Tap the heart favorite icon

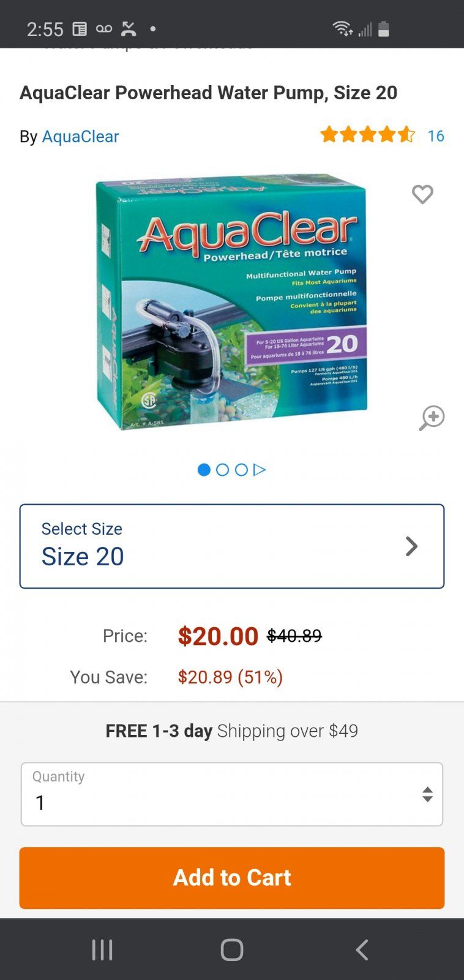pos(422,194)
